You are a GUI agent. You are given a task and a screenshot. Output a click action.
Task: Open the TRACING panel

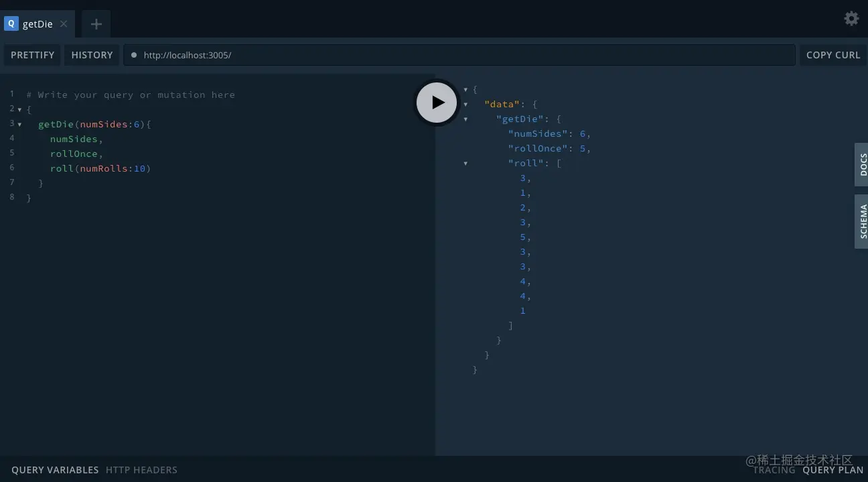[774, 470]
